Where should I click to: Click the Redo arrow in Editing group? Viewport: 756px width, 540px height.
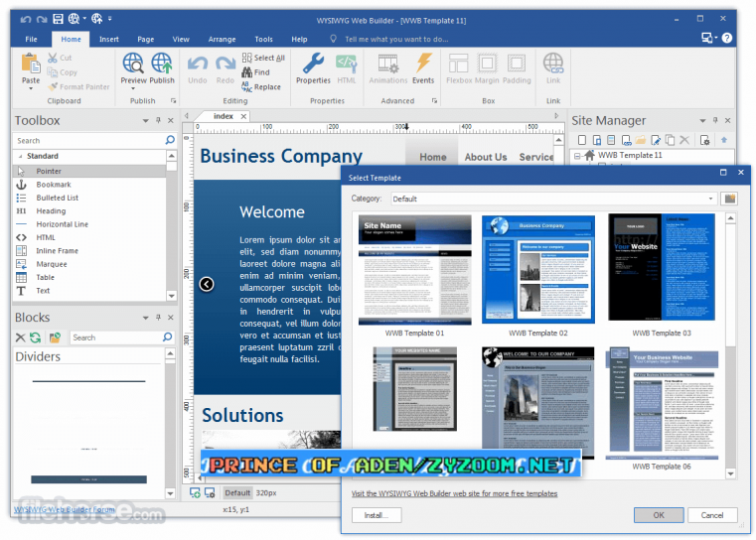(226, 65)
